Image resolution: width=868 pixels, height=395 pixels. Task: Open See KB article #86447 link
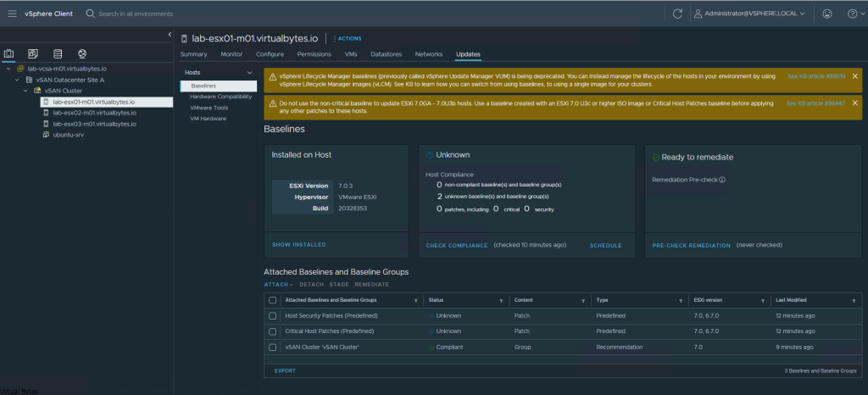[x=815, y=103]
